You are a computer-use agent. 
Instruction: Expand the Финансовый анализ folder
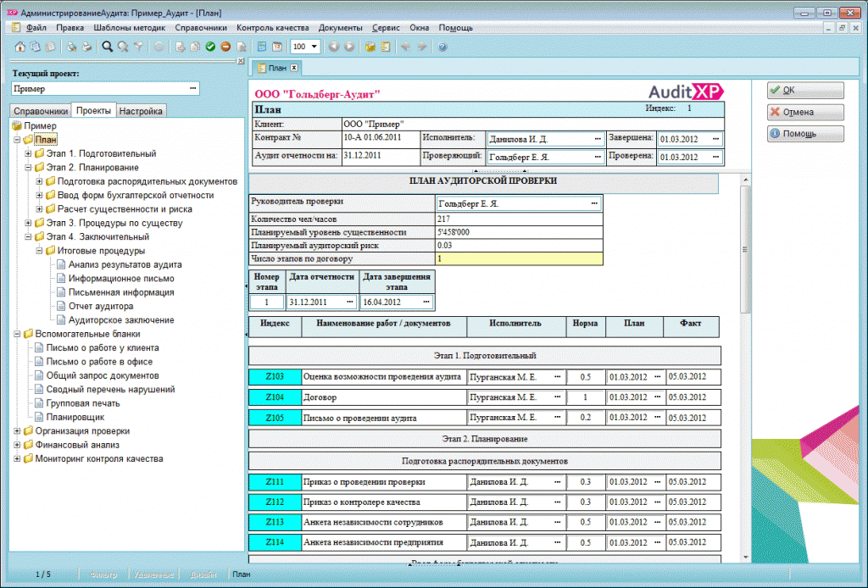(x=17, y=445)
